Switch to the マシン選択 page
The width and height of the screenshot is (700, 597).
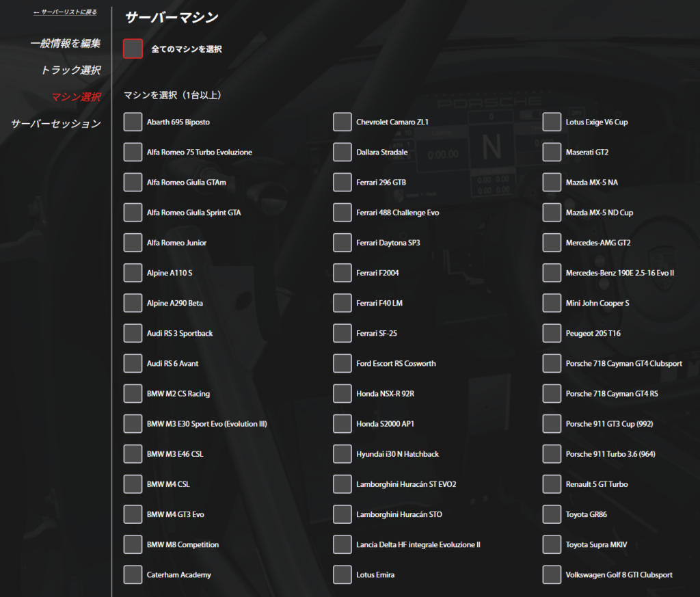(77, 96)
